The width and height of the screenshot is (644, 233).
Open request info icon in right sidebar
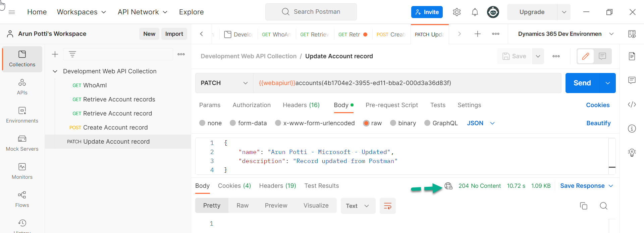coord(632,129)
